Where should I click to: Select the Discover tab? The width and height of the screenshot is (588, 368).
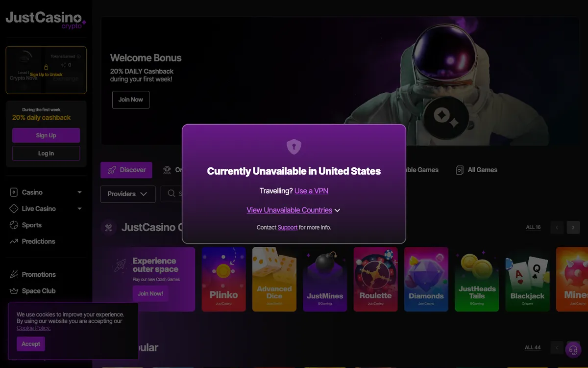[x=126, y=170]
